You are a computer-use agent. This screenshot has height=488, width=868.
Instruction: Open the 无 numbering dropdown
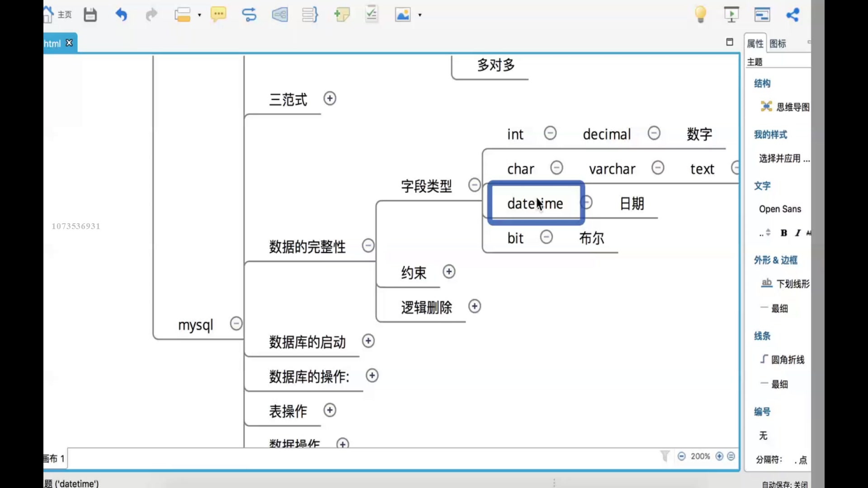(x=763, y=436)
